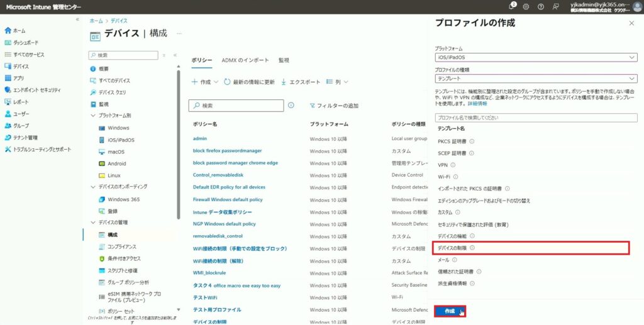Open the プラットフォーム dropdown showing iOS/iPadOS
The width and height of the screenshot is (644, 325).
pyautogui.click(x=536, y=57)
